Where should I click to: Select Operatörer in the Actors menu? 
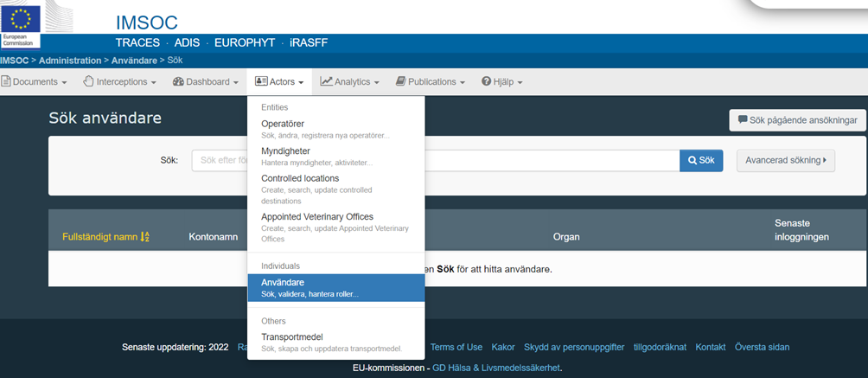[x=335, y=129]
